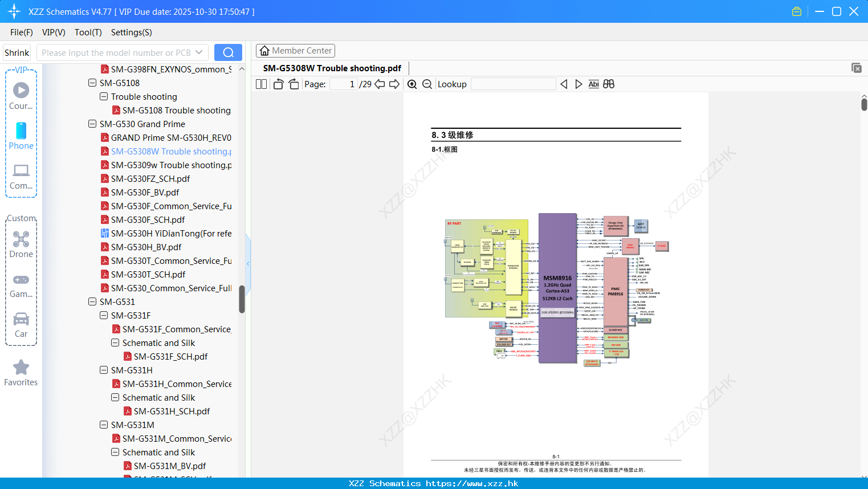868x489 pixels.
Task: Click the XZZ Schematics logo icon
Action: coord(14,11)
